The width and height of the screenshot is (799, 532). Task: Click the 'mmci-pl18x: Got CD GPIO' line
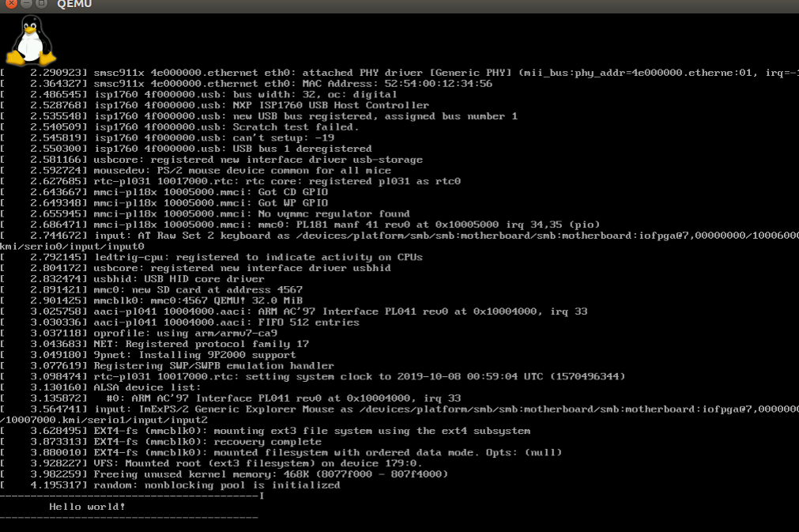tap(164, 192)
